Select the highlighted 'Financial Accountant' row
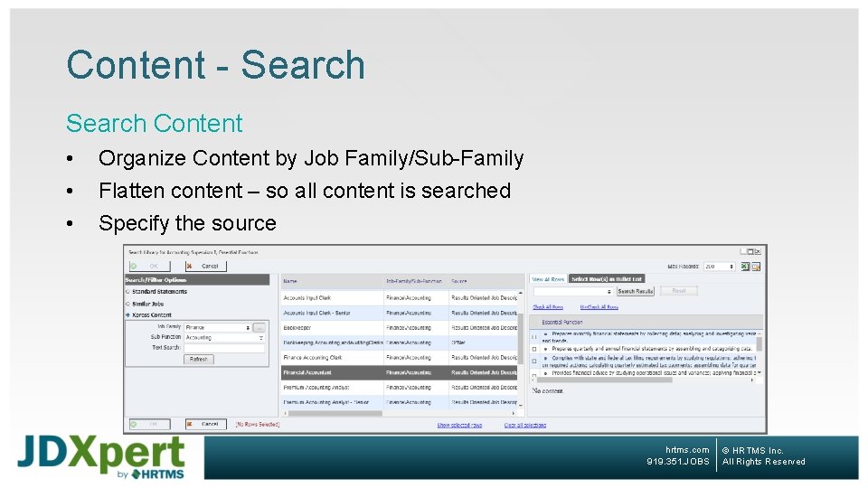The height and width of the screenshot is (488, 868). click(x=399, y=372)
